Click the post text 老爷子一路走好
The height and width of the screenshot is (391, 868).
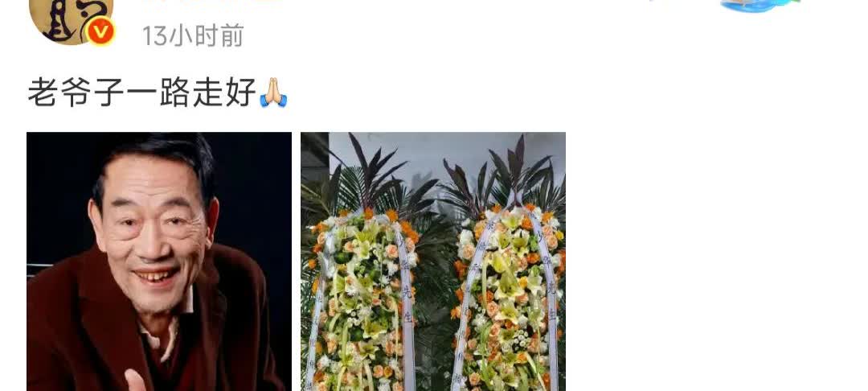pos(141,93)
